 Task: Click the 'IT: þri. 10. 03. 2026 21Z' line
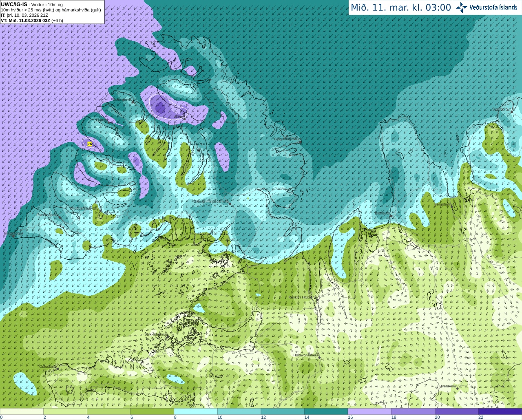24,15
